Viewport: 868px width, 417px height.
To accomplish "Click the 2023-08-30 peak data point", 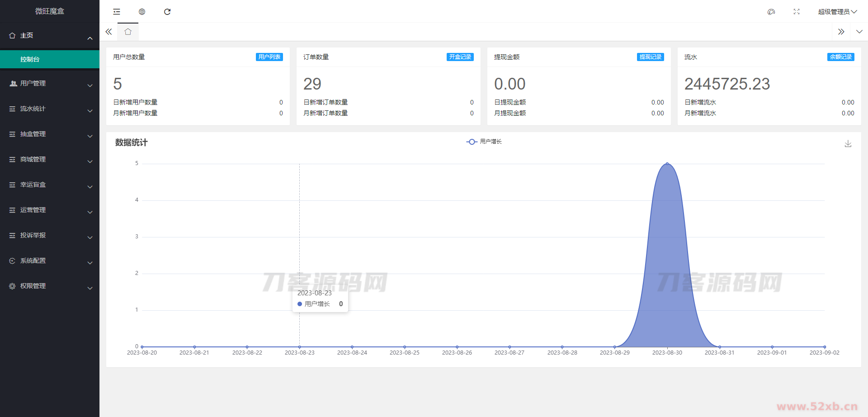I will coord(667,164).
